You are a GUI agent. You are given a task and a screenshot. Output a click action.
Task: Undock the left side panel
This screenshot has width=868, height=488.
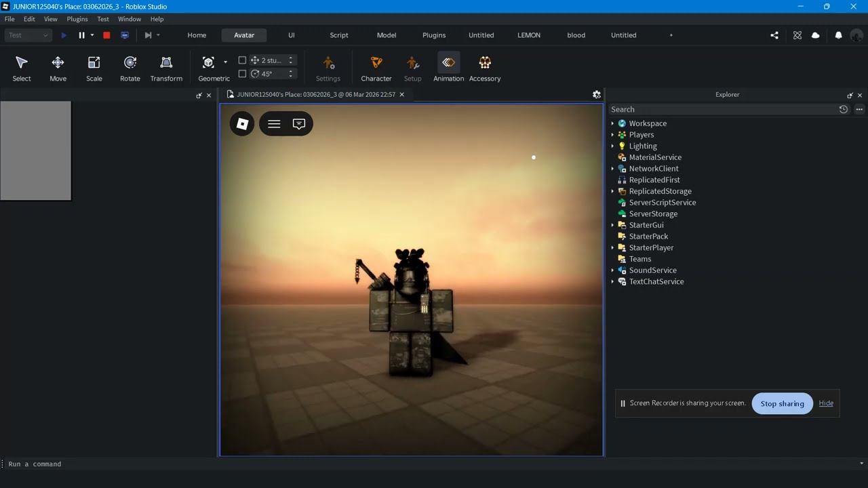tap(199, 96)
